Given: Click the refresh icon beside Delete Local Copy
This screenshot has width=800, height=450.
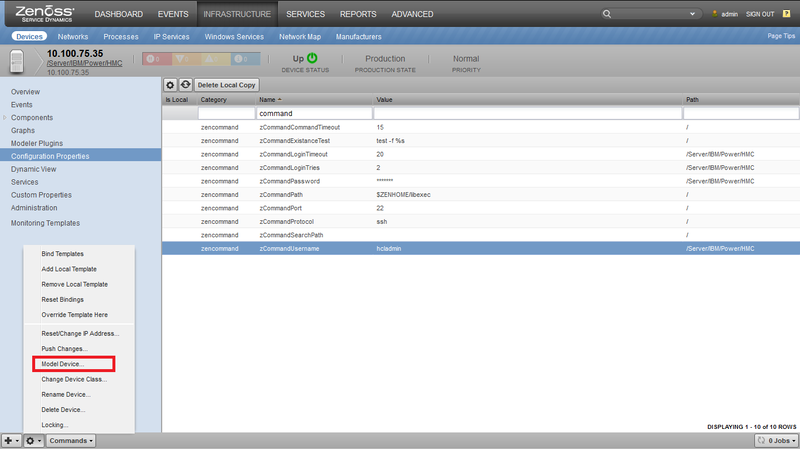Looking at the screenshot, I should [185, 85].
